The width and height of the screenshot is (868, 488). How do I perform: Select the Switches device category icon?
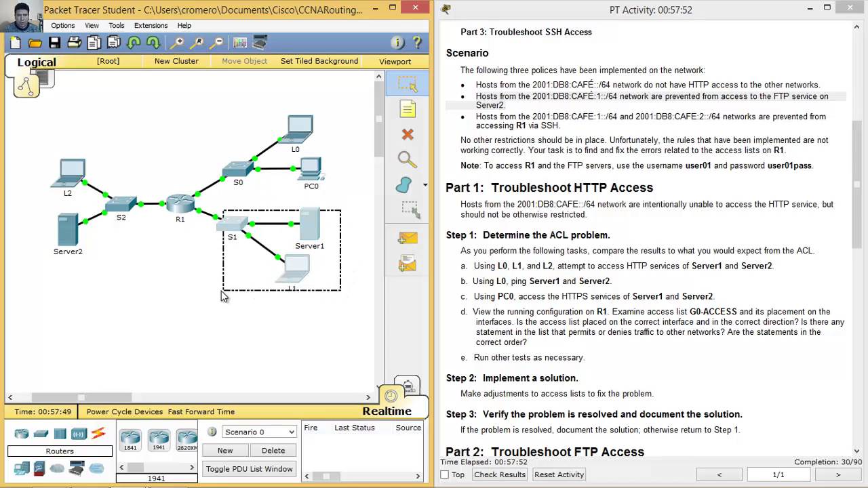click(41, 434)
